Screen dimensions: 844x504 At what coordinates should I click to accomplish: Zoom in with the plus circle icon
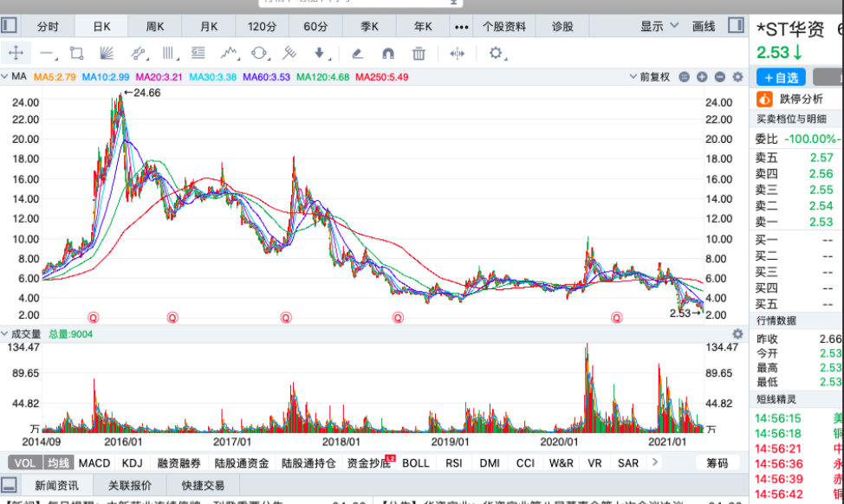(701, 77)
